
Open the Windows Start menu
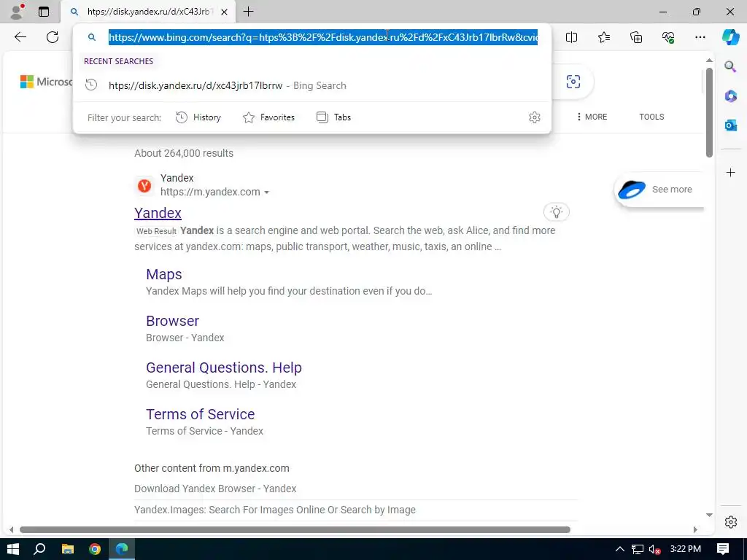13,549
